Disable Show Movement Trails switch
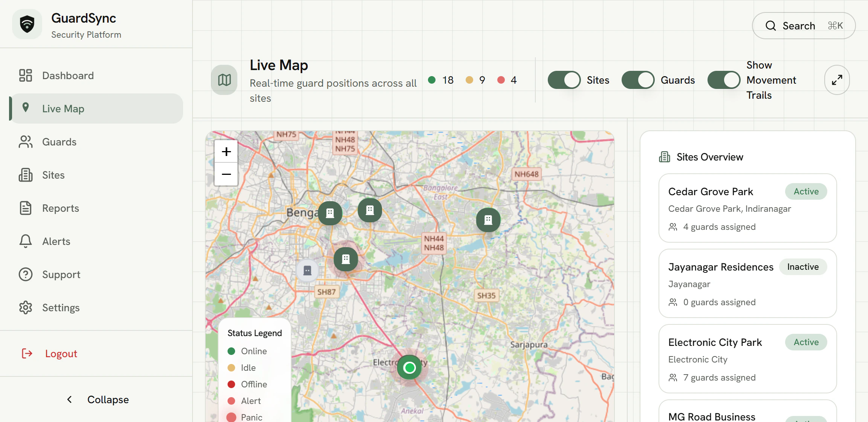This screenshot has width=868, height=422. (x=724, y=80)
